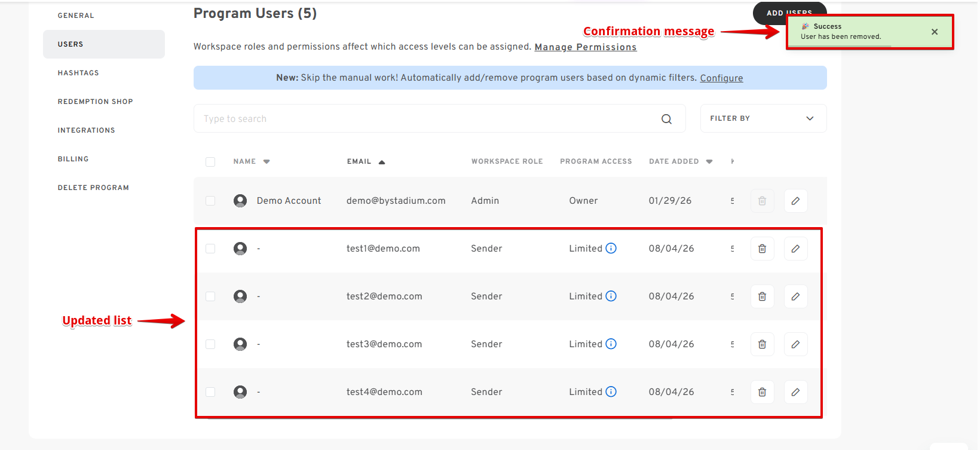Open the Manage Permissions link
The height and width of the screenshot is (450, 980).
[x=586, y=47]
